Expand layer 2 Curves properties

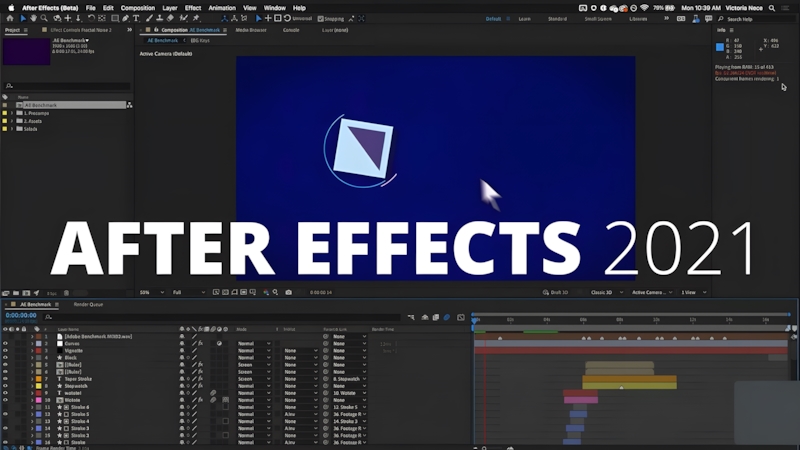click(32, 344)
